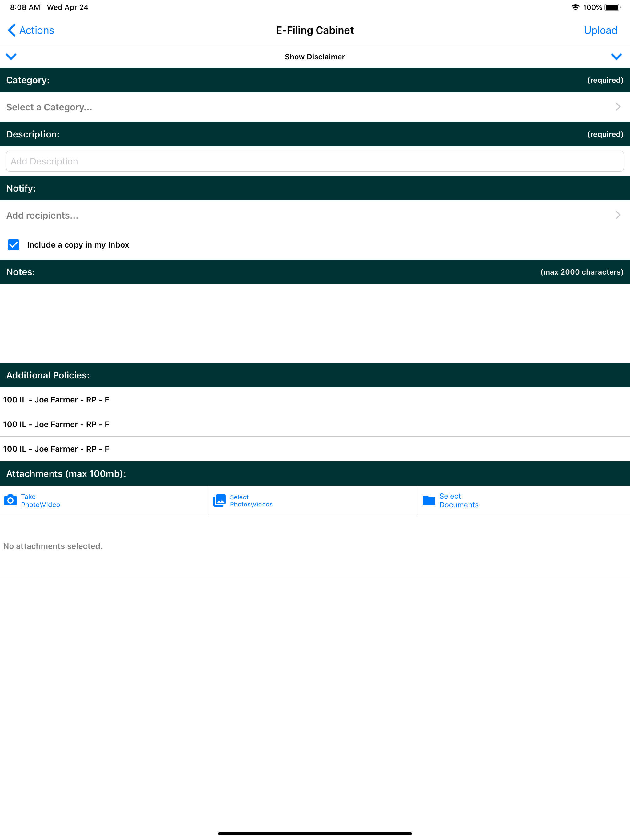This screenshot has width=630, height=840.
Task: Tap the camera icon for Take Photo\Video
Action: (x=10, y=500)
